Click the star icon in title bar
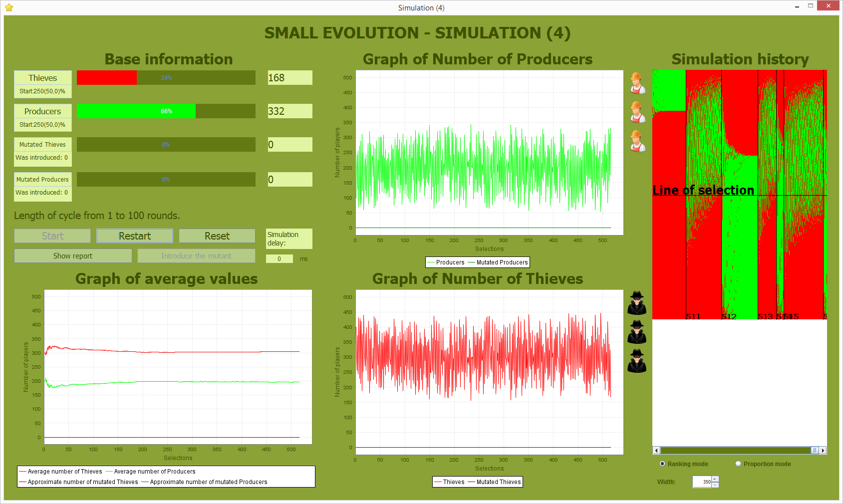 tap(9, 7)
